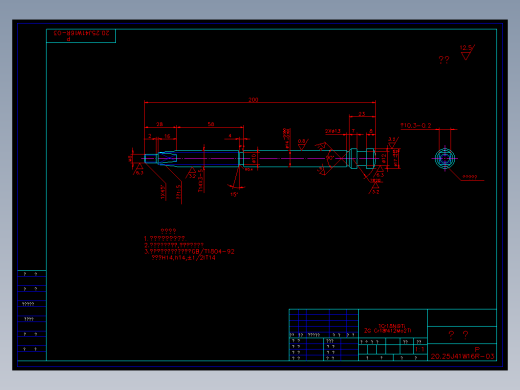Select the "?10.3-0.2" dimension of end view

[416, 126]
